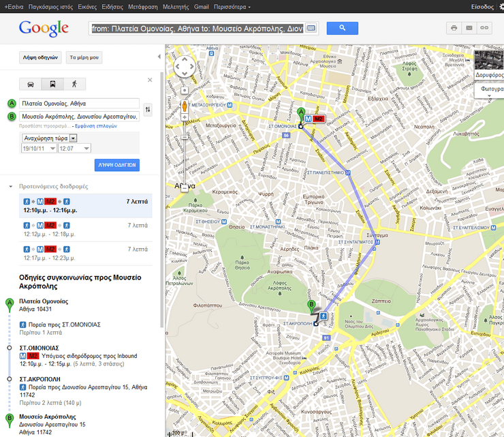Image resolution: width=504 pixels, height=437 pixels.
Task: Open the date 19/10/11 dropdown
Action: (39, 149)
